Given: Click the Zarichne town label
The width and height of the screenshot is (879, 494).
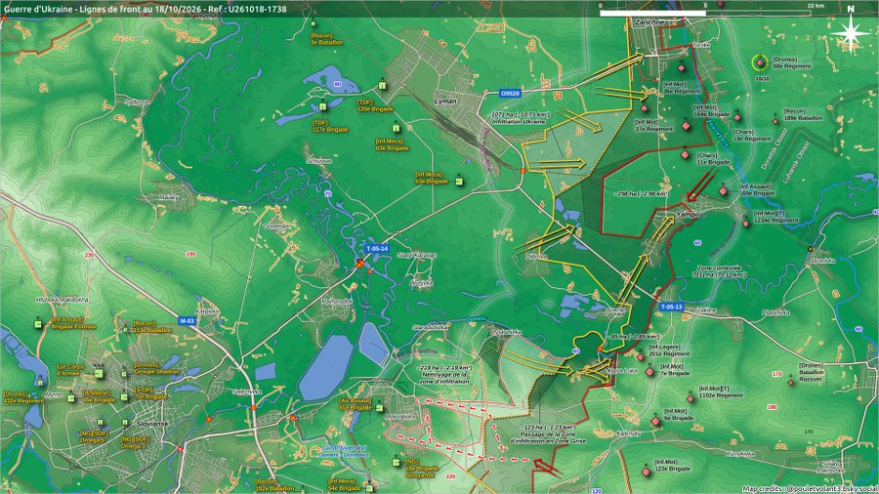Looking at the screenshot, I should click(649, 22).
